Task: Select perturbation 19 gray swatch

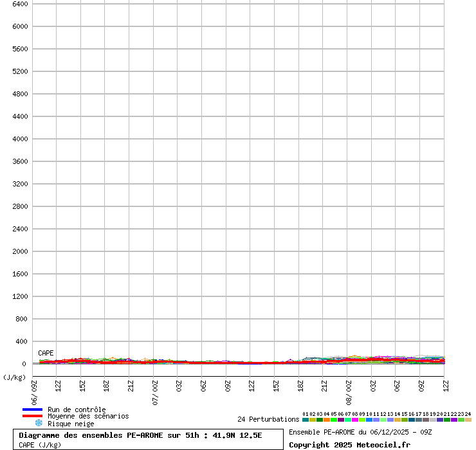Action: 433,420
